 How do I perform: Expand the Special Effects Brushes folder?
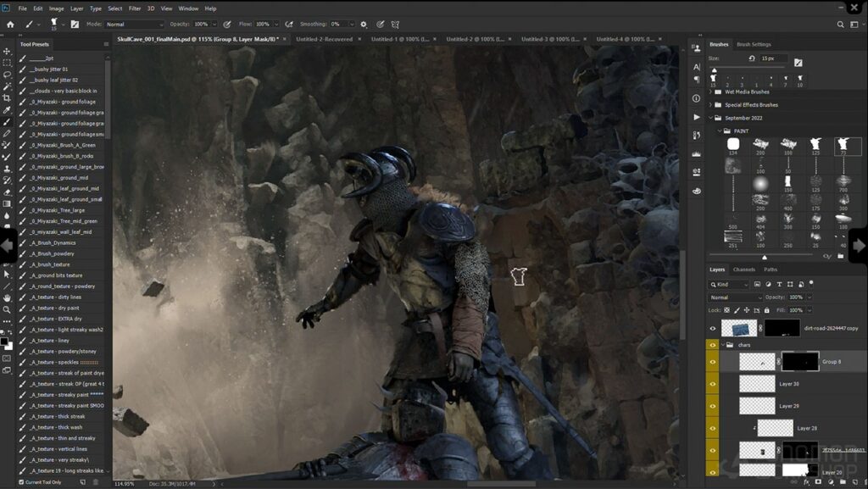711,104
